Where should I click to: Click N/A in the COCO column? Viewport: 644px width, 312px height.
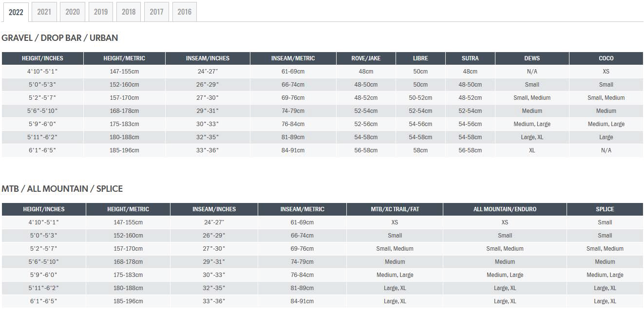(606, 150)
